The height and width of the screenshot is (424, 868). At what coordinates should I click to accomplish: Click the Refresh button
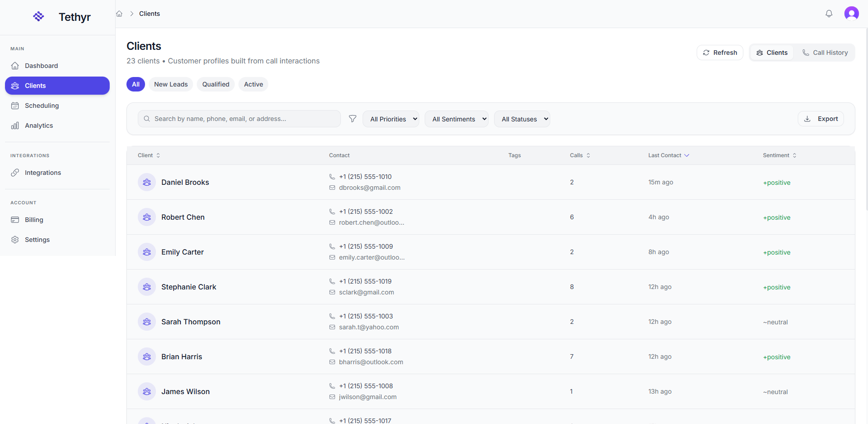[720, 53]
